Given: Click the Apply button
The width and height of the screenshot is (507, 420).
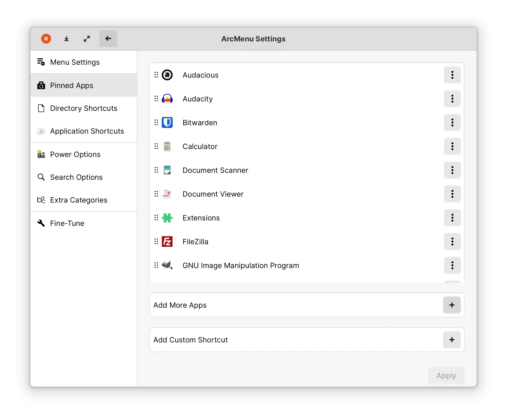Looking at the screenshot, I should click(x=446, y=375).
